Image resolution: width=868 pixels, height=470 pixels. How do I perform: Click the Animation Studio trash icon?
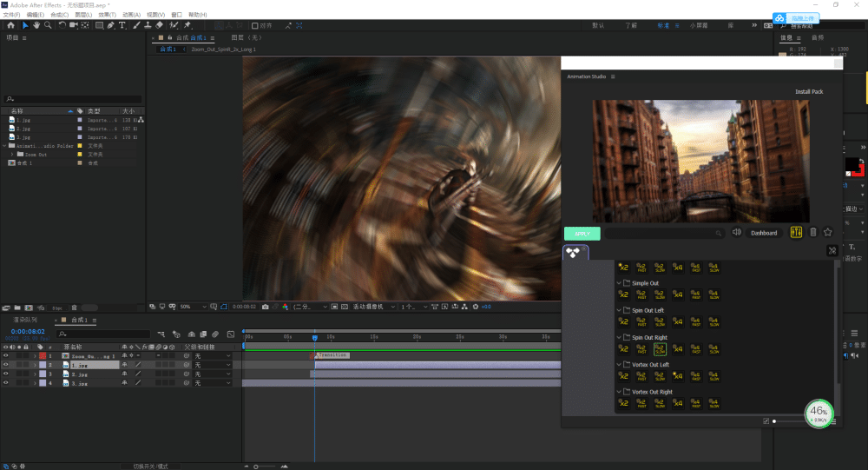[x=813, y=232]
